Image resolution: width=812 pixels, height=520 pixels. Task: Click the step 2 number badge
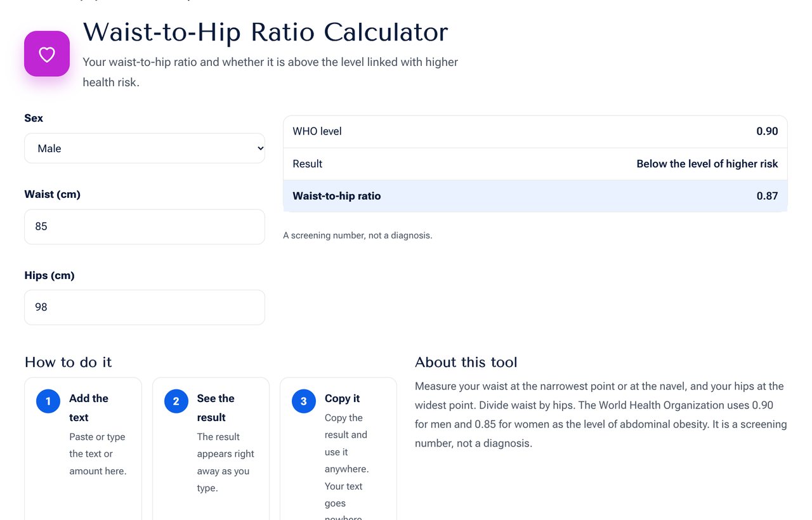(x=176, y=401)
